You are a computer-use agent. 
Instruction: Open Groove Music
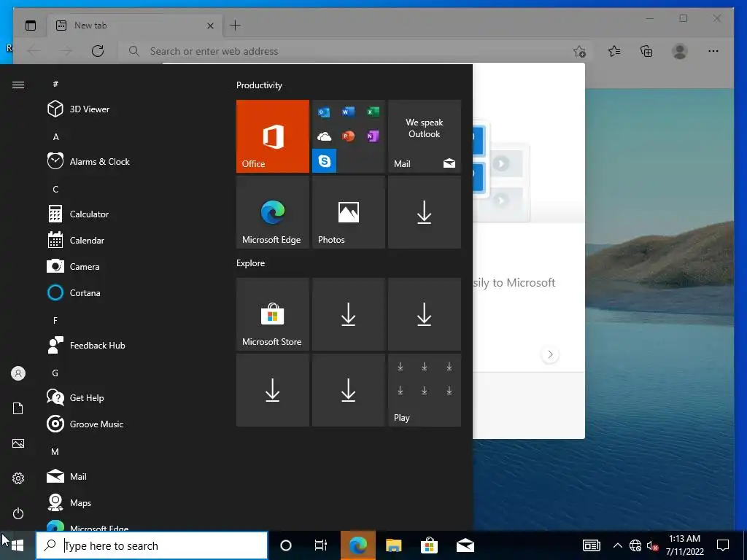[128, 424]
